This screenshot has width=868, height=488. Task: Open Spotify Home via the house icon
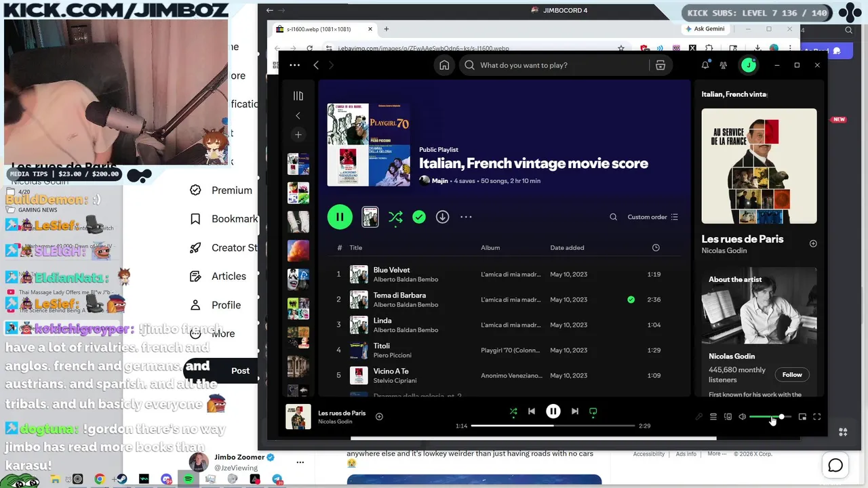(444, 65)
